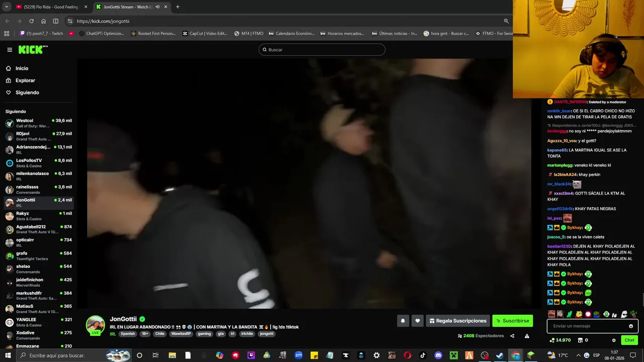
Task: Click the green Chat send button
Action: tap(629, 340)
